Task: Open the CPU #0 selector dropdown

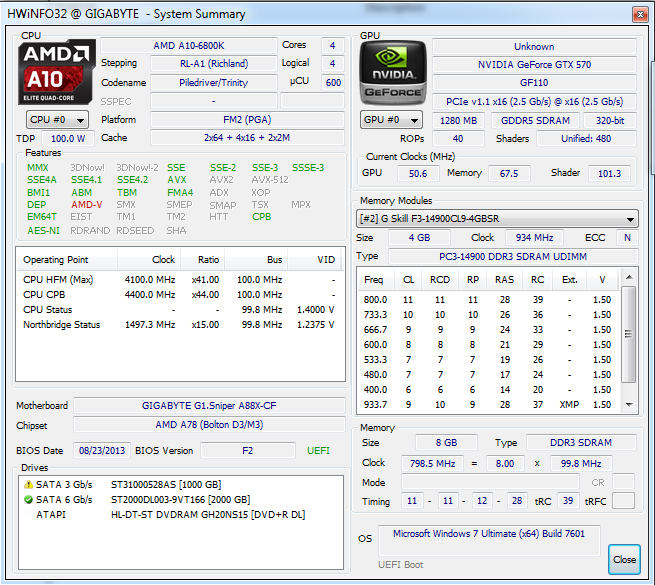Action: pyautogui.click(x=57, y=120)
